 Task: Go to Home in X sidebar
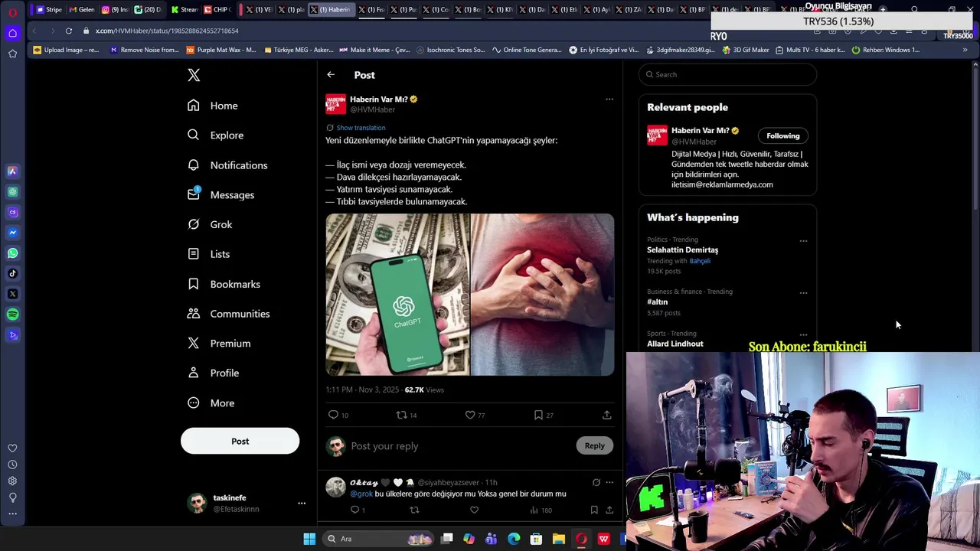[x=213, y=106]
